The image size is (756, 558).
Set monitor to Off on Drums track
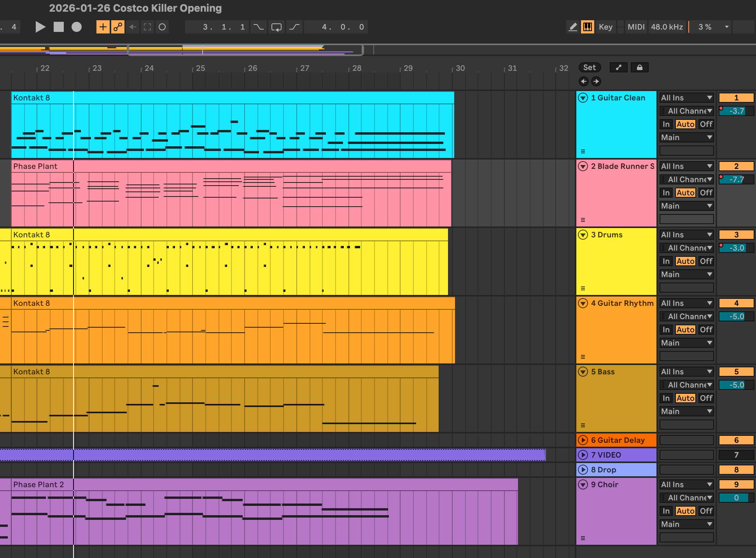pyautogui.click(x=706, y=261)
